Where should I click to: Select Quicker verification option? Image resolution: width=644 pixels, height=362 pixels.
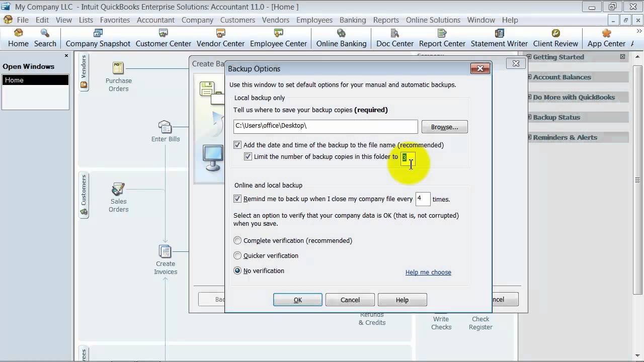coord(237,255)
